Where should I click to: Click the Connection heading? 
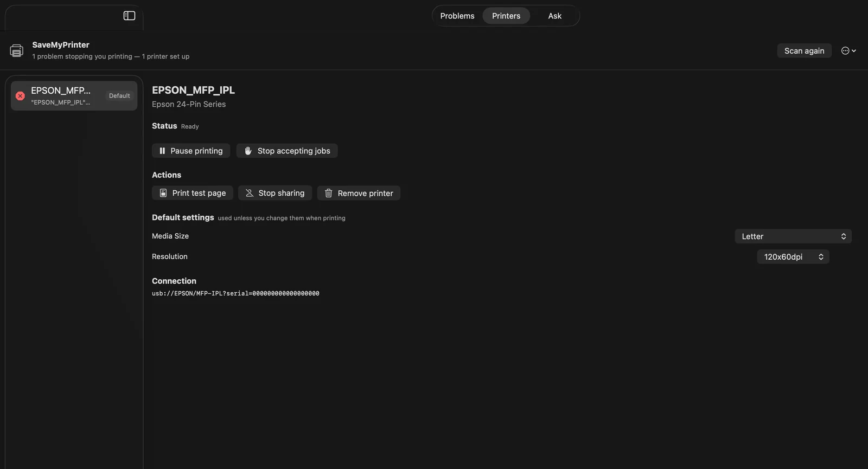click(174, 281)
